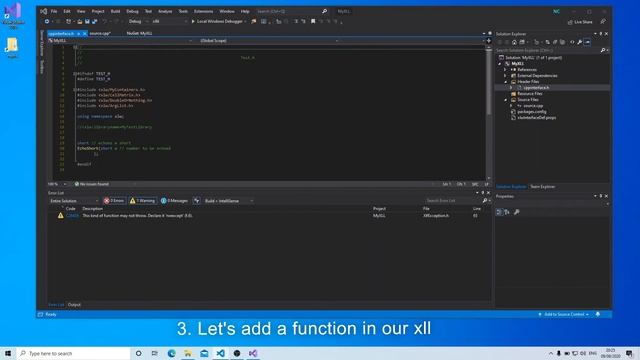Focus the Search Error List field
Viewport: 640px width, 360px height.
tap(453, 201)
